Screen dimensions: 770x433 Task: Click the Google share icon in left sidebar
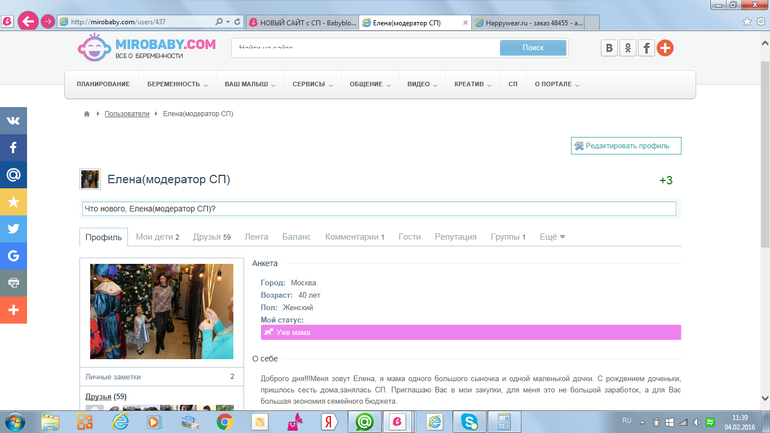[x=13, y=256]
